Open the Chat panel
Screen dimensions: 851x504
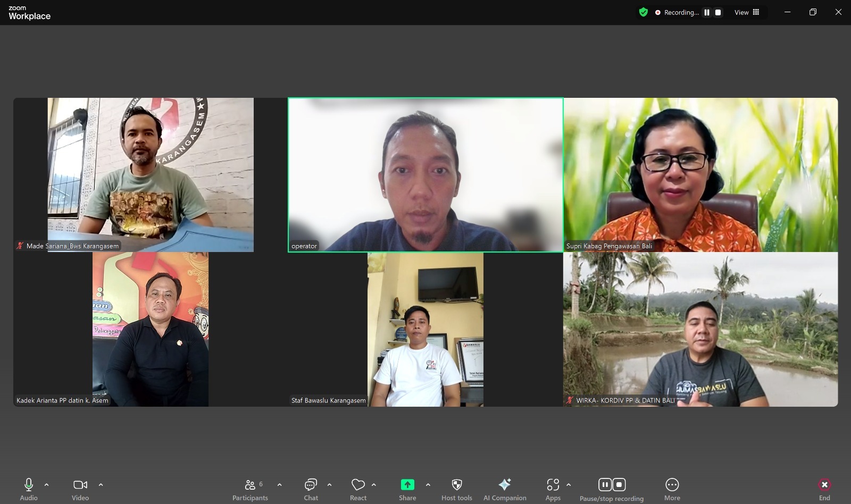click(311, 489)
